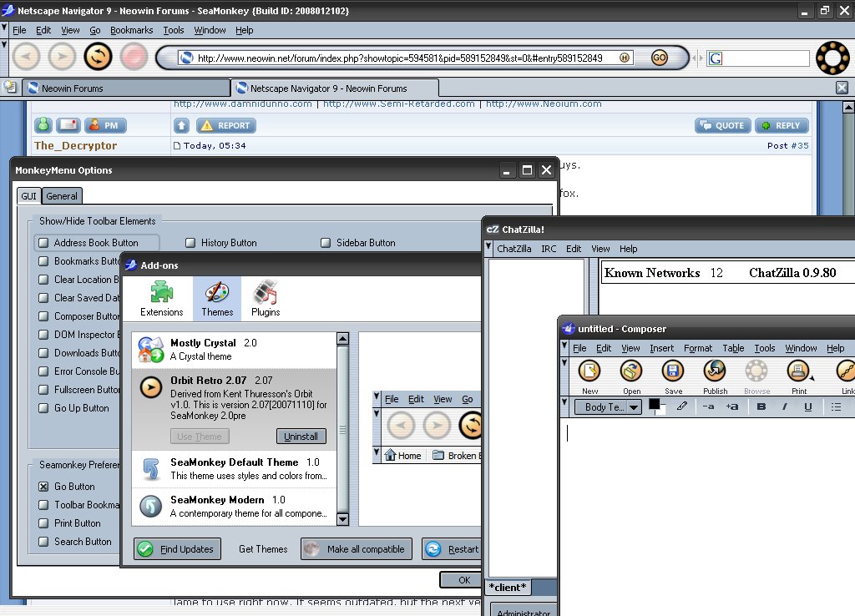Screen dimensions: 855x616
Task: Click the Reload button in Navigator toolbar
Action: (x=98, y=57)
